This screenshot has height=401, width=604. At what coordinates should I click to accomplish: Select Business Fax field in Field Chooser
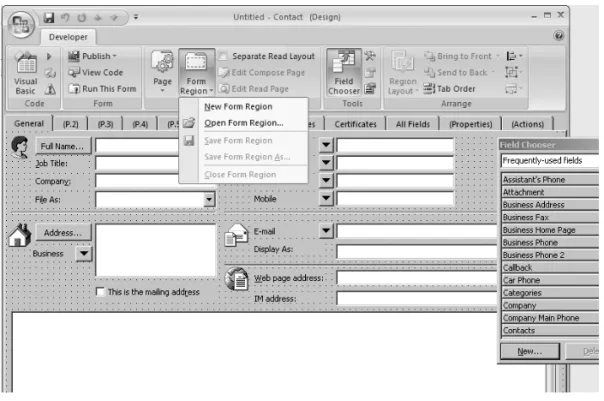click(x=550, y=217)
